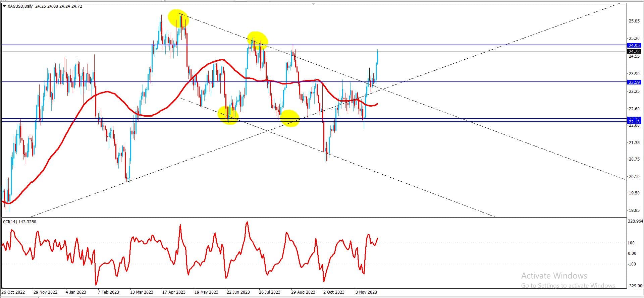Open the dropdown arrow beside XAGUSD,Daily

4,6
